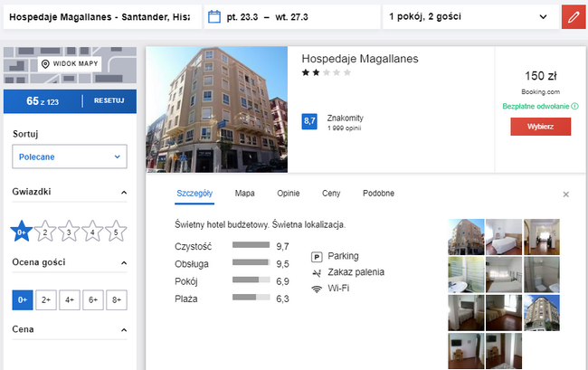Image resolution: width=588 pixels, height=370 pixels.
Task: Click the Plaża rating bar
Action: (251, 298)
